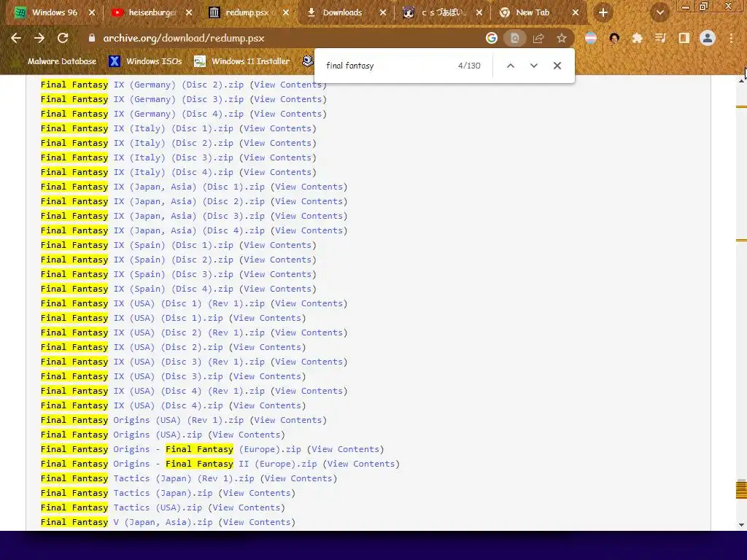The image size is (747, 560).
Task: View contents of Final Fantasy IX (USA) (Disc 2) (Rev 1)
Action: [309, 332]
